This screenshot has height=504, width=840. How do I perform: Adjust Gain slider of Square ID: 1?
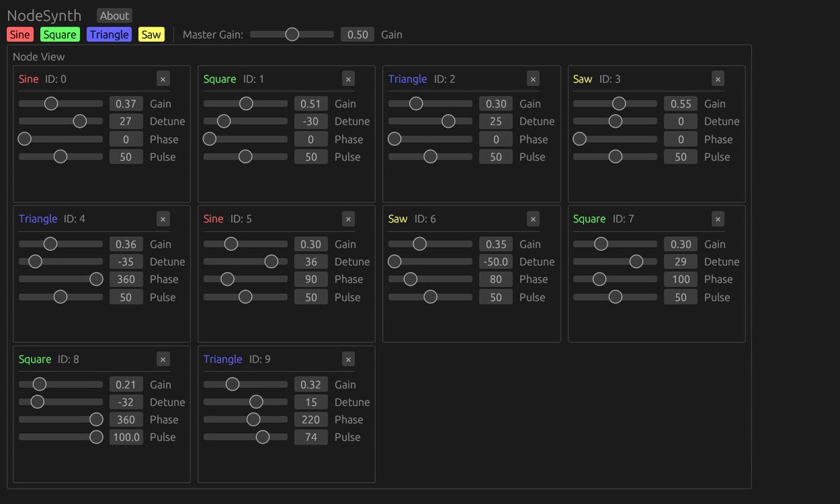[x=246, y=104]
